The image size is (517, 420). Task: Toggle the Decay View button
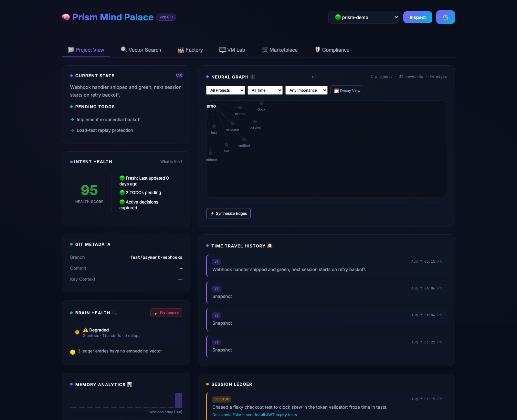[347, 90]
